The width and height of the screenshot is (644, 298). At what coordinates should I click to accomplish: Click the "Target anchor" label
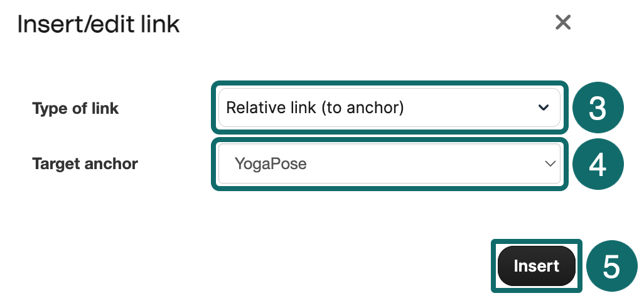click(85, 164)
